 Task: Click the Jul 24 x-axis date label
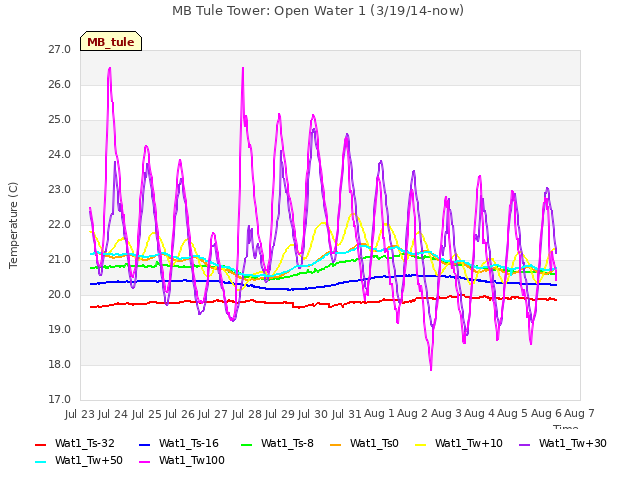[x=113, y=414]
